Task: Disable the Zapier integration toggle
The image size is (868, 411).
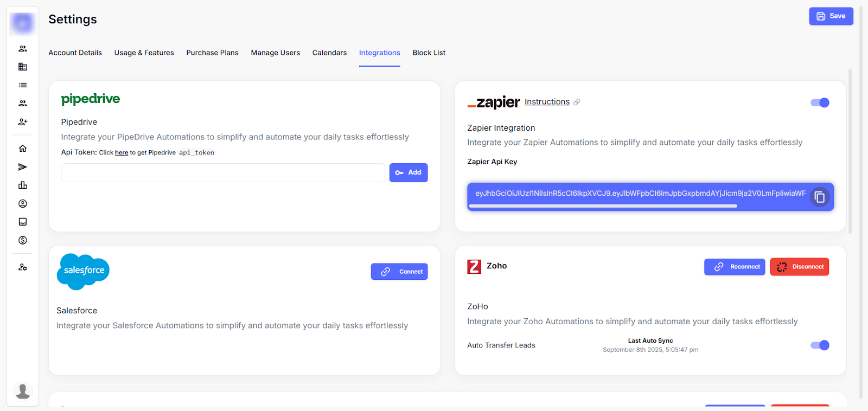Action: pyautogui.click(x=820, y=102)
